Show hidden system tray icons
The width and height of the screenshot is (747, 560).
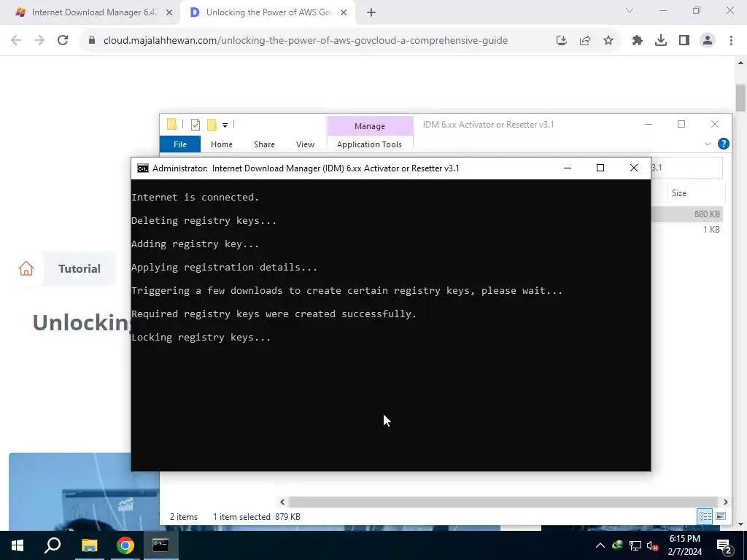pos(600,545)
